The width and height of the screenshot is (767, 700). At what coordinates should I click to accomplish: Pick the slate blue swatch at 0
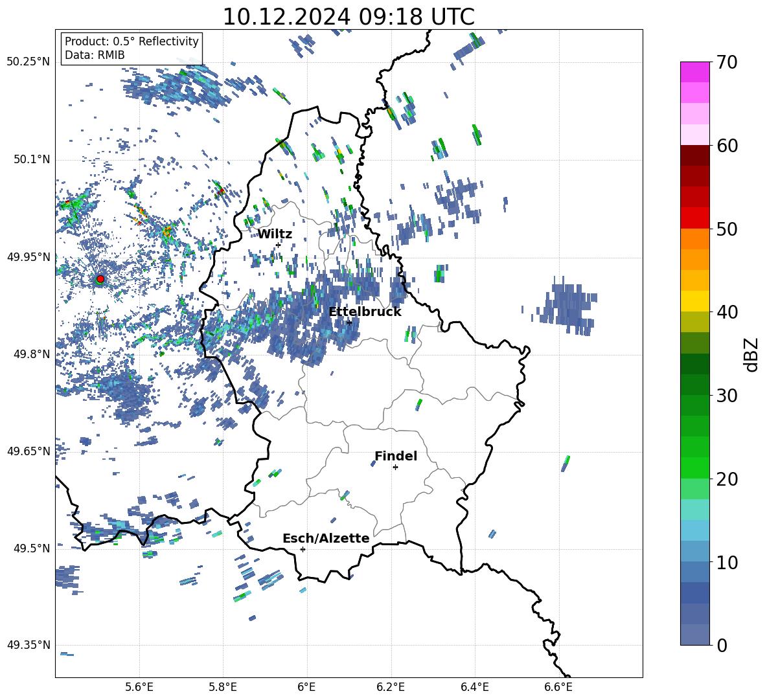pyautogui.click(x=695, y=635)
